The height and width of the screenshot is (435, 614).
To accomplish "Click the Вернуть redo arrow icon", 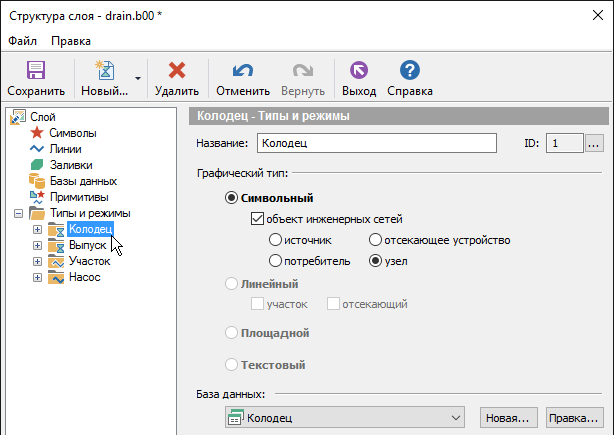I will click(x=303, y=70).
